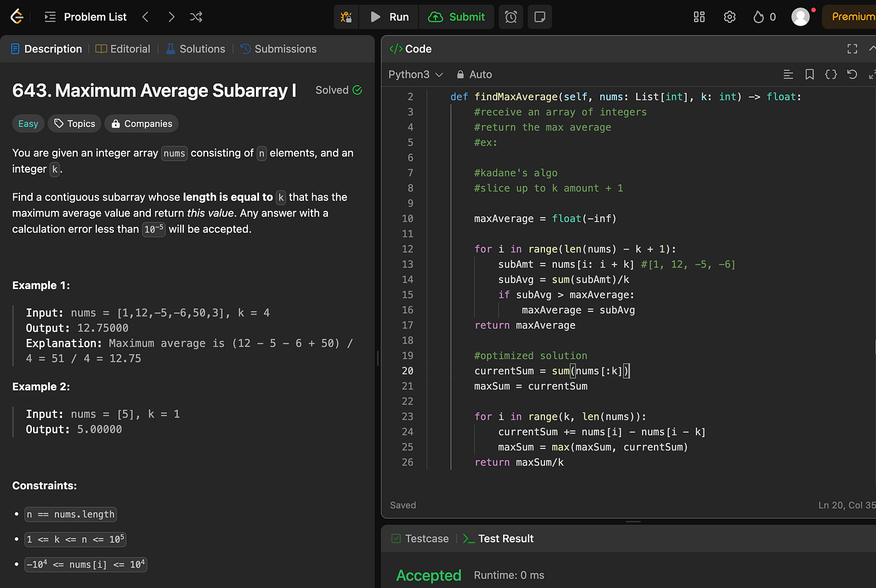Enter fullscreen mode for Code panel
The width and height of the screenshot is (876, 588).
pyautogui.click(x=852, y=49)
